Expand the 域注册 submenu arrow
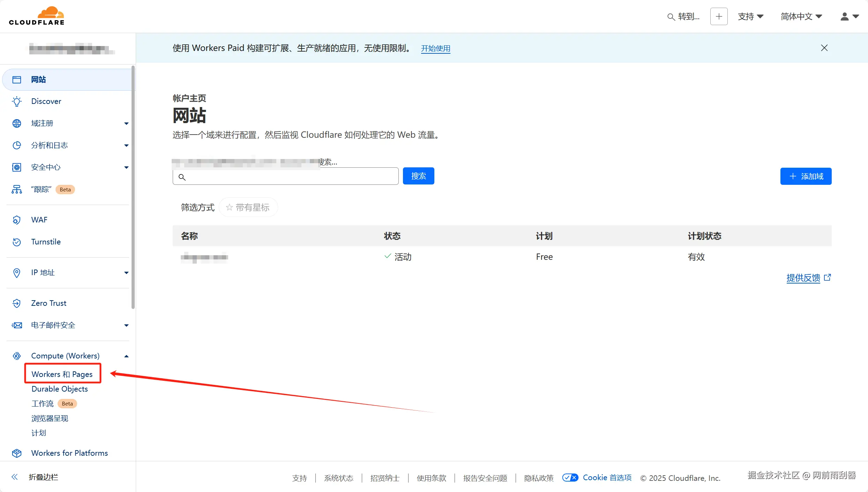This screenshot has width=868, height=492. click(126, 123)
